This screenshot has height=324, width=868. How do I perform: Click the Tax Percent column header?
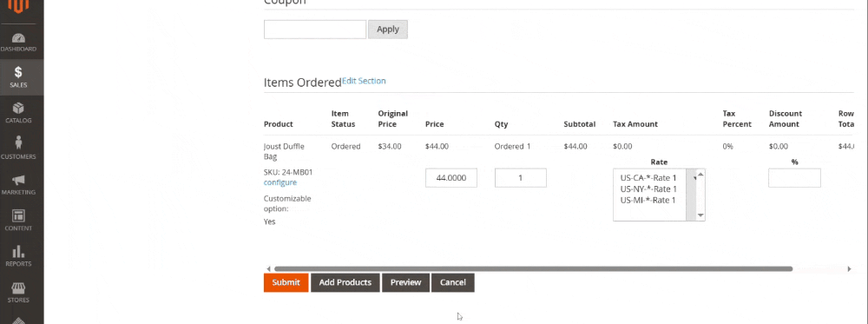[x=737, y=118]
